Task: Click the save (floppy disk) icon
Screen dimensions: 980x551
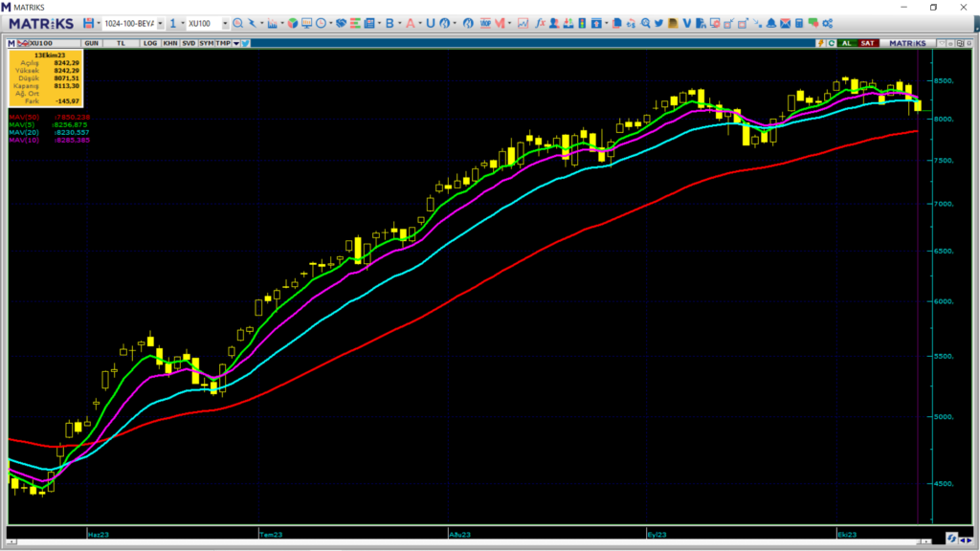Action: coord(89,23)
